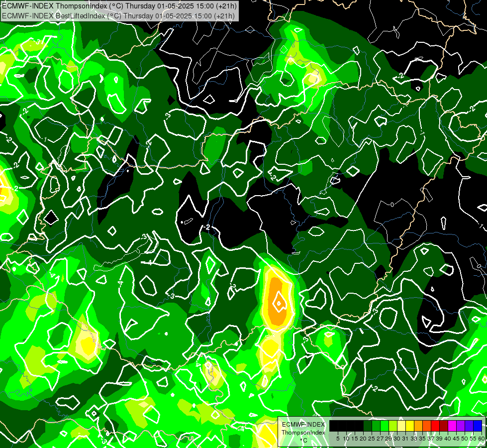Click the ECMWF-INDEX label in the legend
Image resolution: width=487 pixels, height=448 pixels.
303,425
